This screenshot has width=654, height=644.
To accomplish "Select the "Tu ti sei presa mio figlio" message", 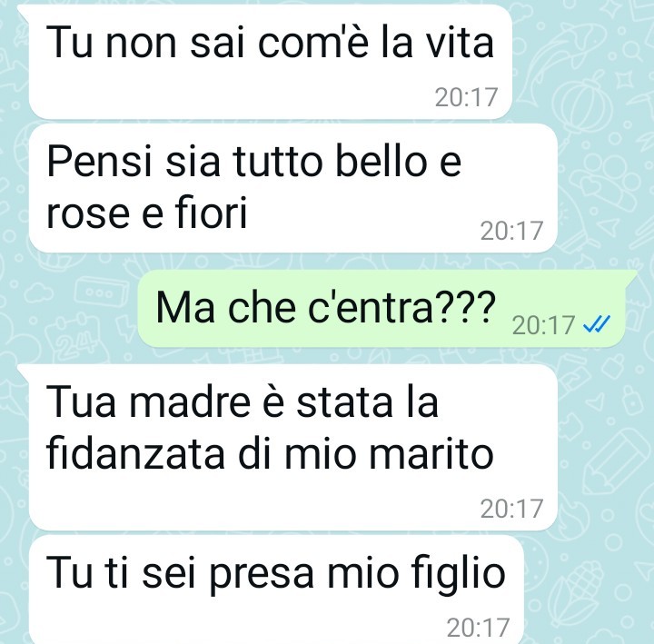I will 276,590.
